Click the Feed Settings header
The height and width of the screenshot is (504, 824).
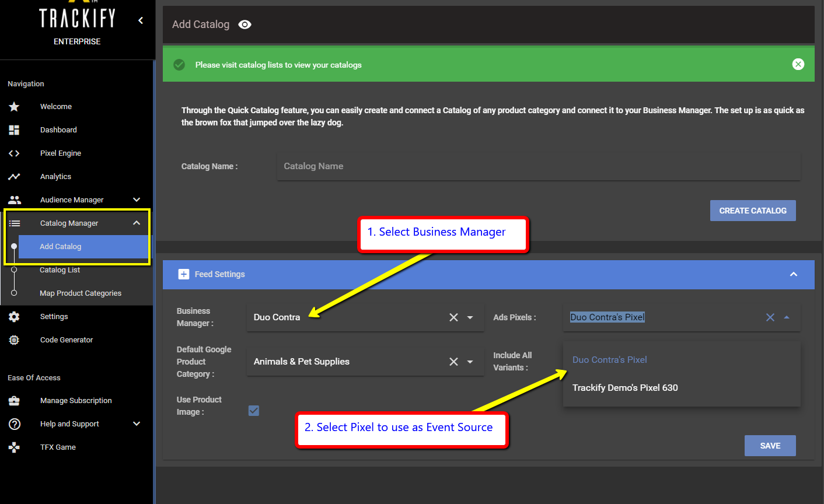pyautogui.click(x=488, y=274)
